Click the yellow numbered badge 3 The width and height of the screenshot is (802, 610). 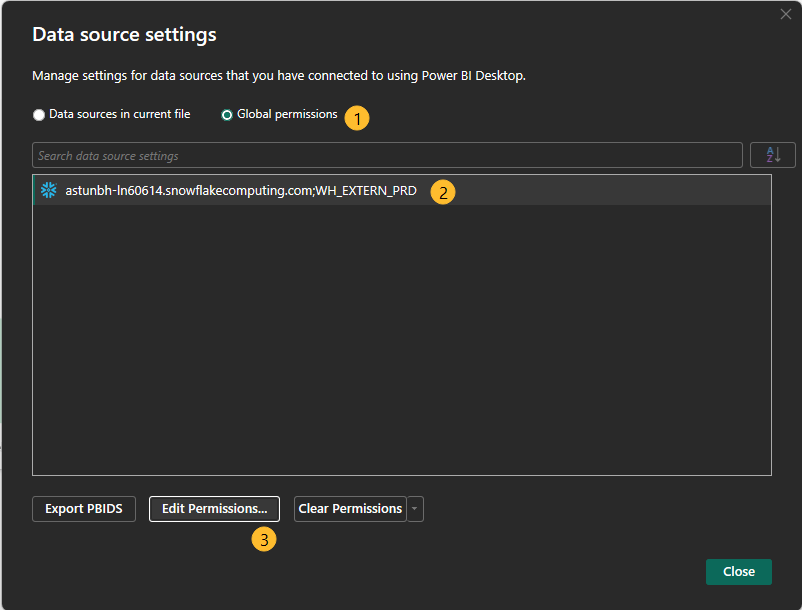pos(264,540)
